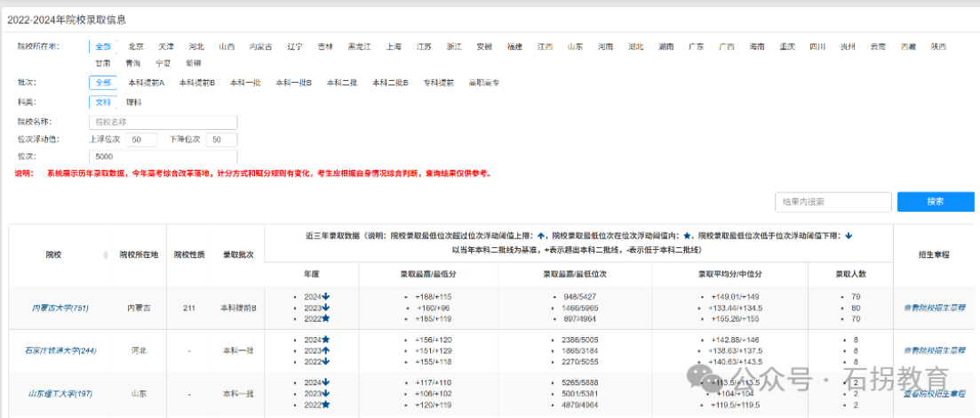Click down arrow beside 2024 for 山东理工大学
The image size is (980, 418).
click(x=326, y=382)
